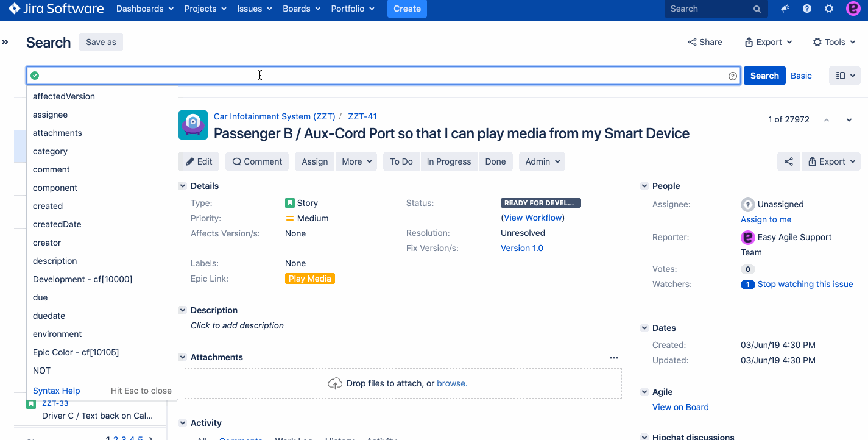Click the share issue icon button

coord(788,161)
